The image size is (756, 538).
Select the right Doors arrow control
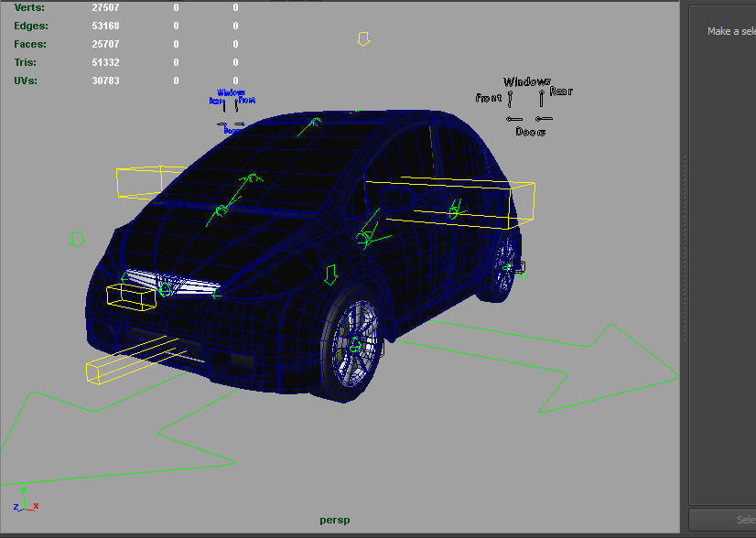pyautogui.click(x=544, y=118)
